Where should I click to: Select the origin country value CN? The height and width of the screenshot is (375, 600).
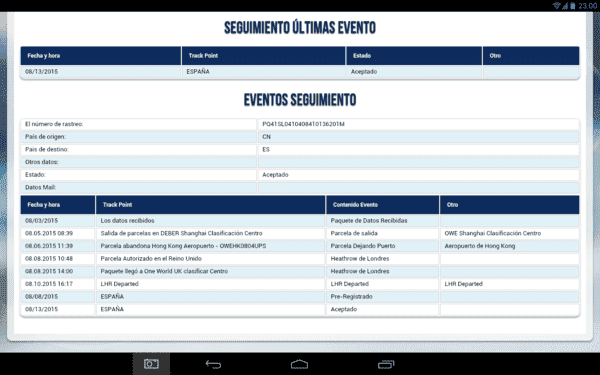pyautogui.click(x=266, y=137)
